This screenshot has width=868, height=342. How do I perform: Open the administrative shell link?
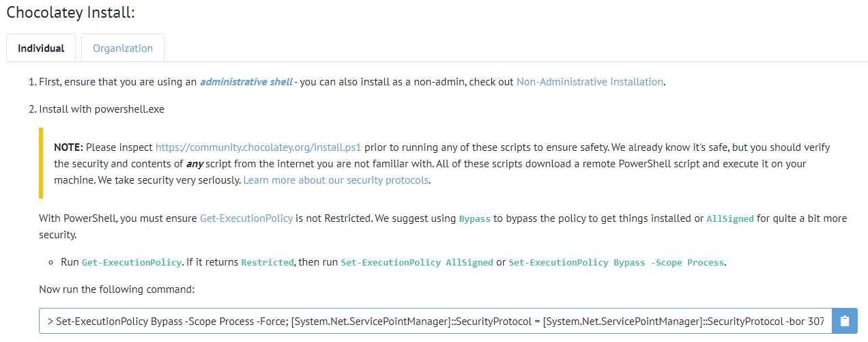[x=246, y=82]
